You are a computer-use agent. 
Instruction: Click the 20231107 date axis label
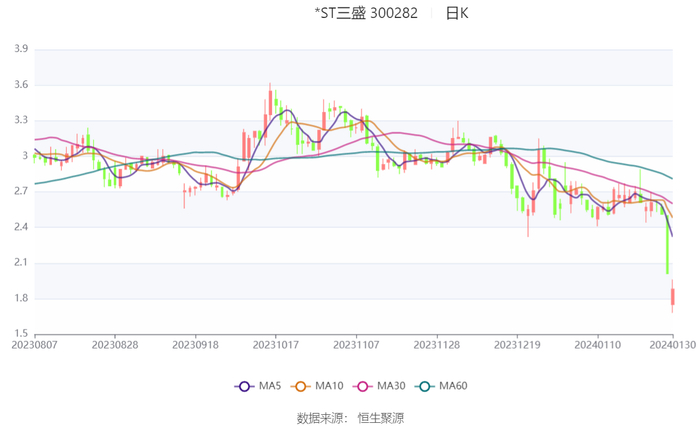click(356, 343)
